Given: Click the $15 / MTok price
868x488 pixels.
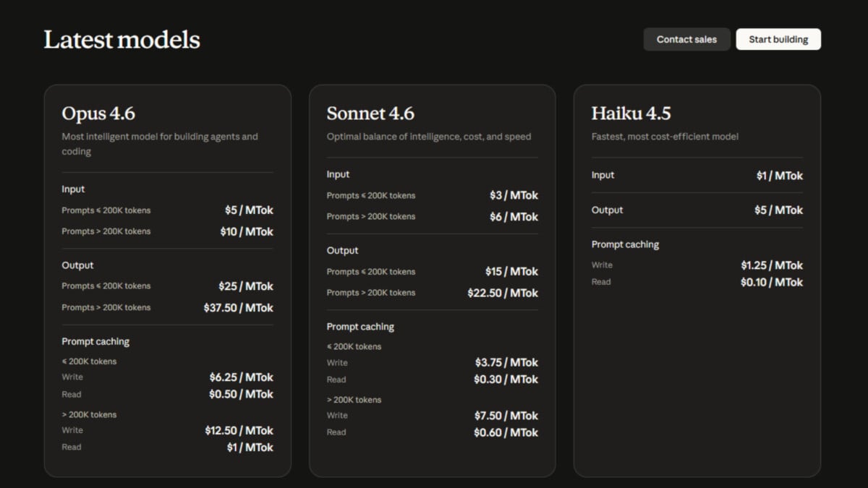Looking at the screenshot, I should (x=511, y=272).
